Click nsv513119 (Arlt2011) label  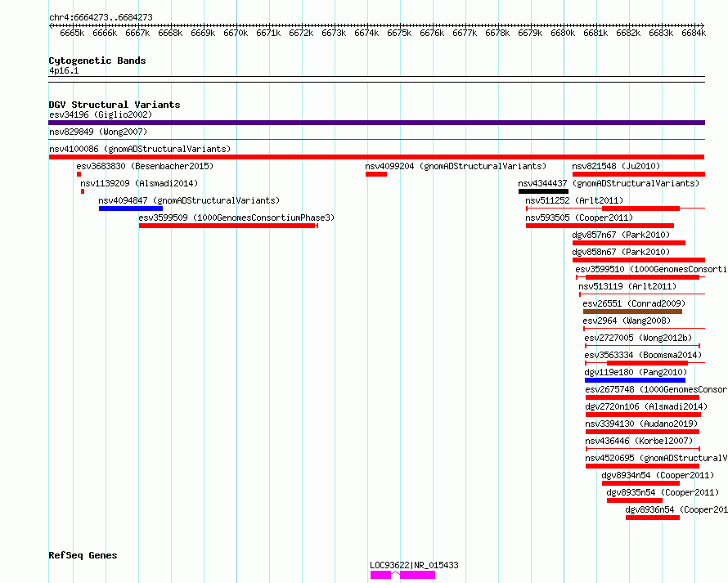(x=627, y=286)
